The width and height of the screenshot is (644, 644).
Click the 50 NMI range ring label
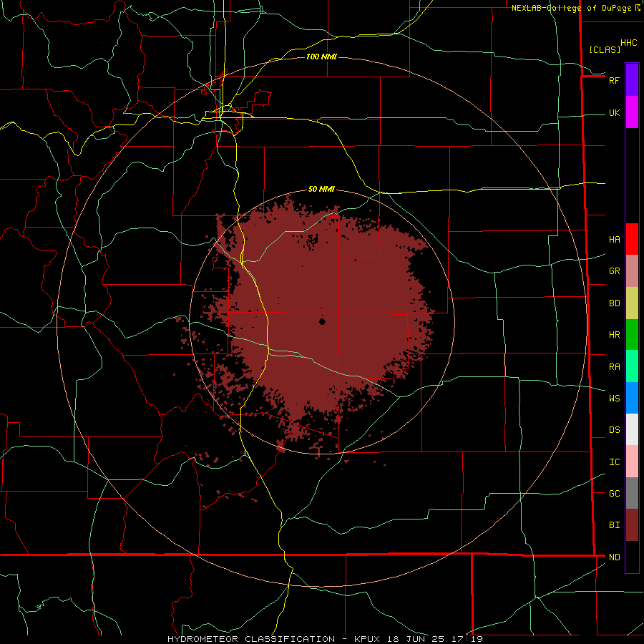pos(321,189)
